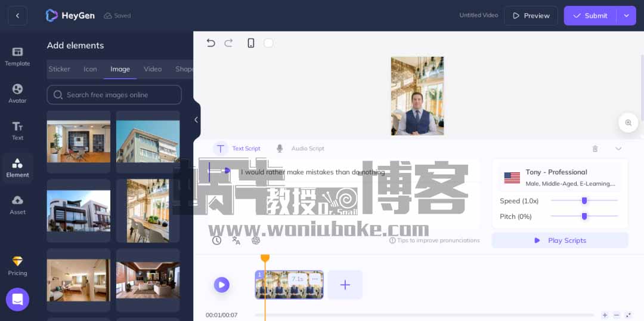Viewport: 644px width, 321px height.
Task: Delete the script with the trash icon
Action: [x=595, y=149]
